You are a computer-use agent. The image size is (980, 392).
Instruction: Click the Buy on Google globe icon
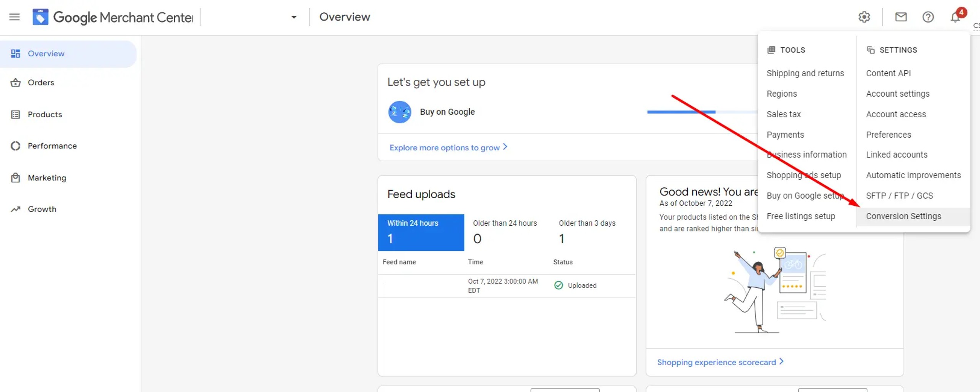click(400, 112)
